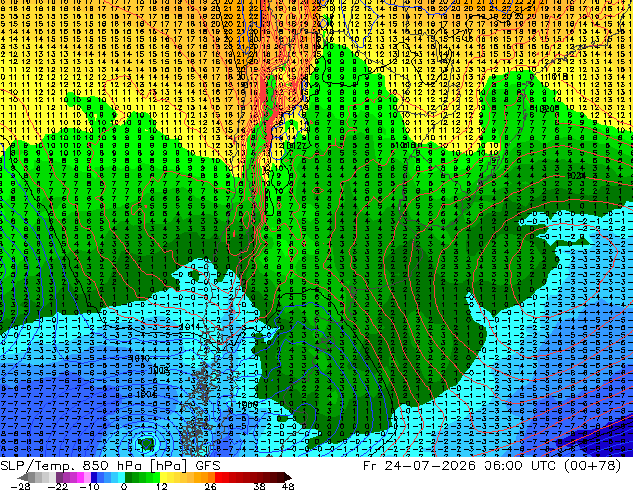Click the '1024' isobar pressure label
Screen dimensions: 634x490
576,175
